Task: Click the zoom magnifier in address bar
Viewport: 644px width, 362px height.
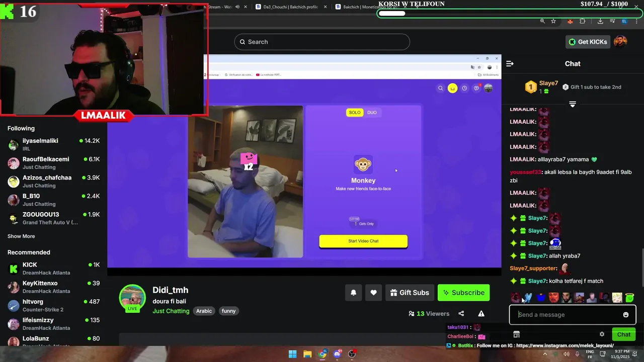Action: [542, 21]
